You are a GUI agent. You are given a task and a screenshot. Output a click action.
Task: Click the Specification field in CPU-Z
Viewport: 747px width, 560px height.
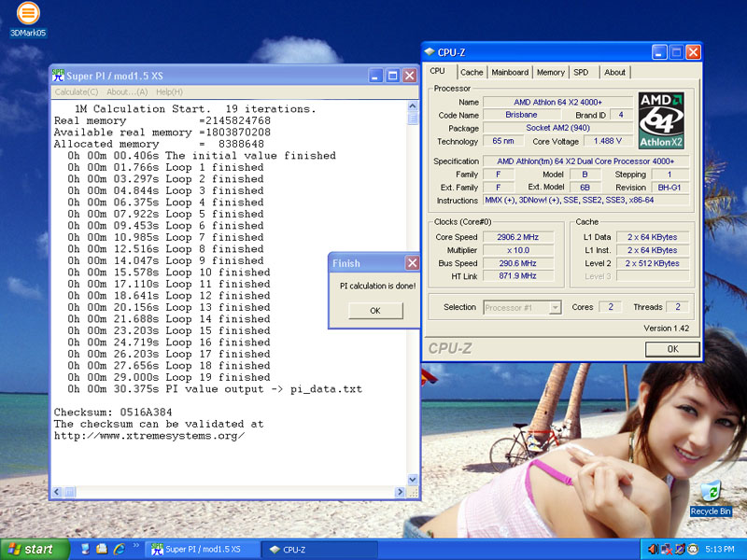click(586, 161)
